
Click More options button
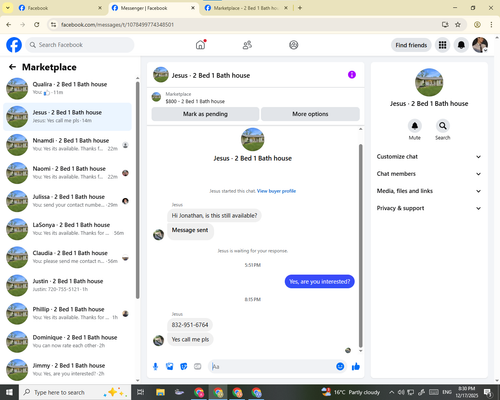coord(310,114)
